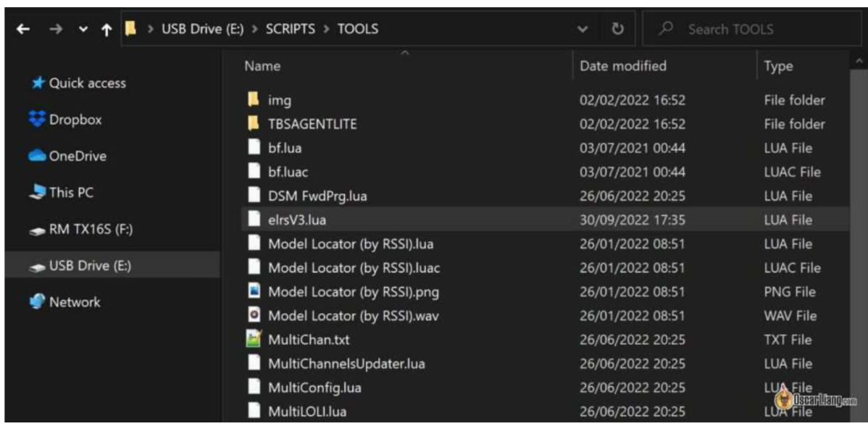This screenshot has width=868, height=426.
Task: Sort by Date modified column
Action: [x=623, y=66]
